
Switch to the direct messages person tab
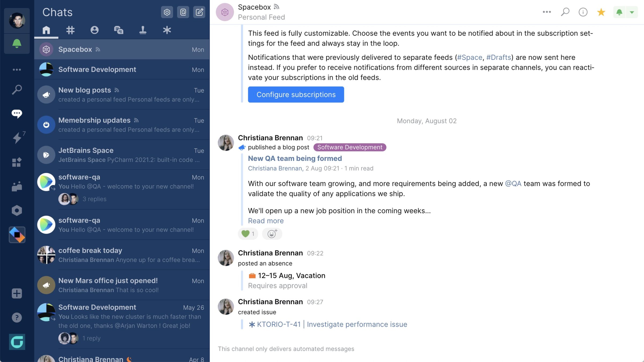click(94, 30)
